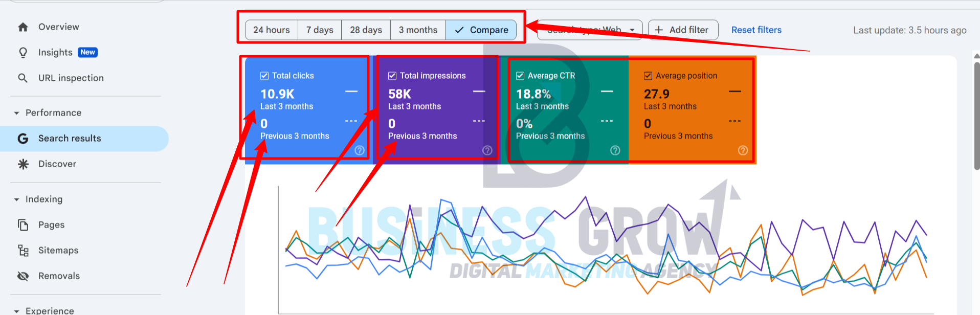Viewport: 980px width, 315px height.
Task: Click the scrollbar up arrow
Action: [x=977, y=56]
